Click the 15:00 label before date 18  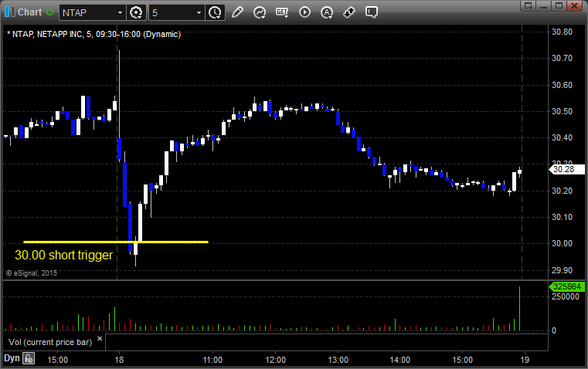click(x=57, y=360)
